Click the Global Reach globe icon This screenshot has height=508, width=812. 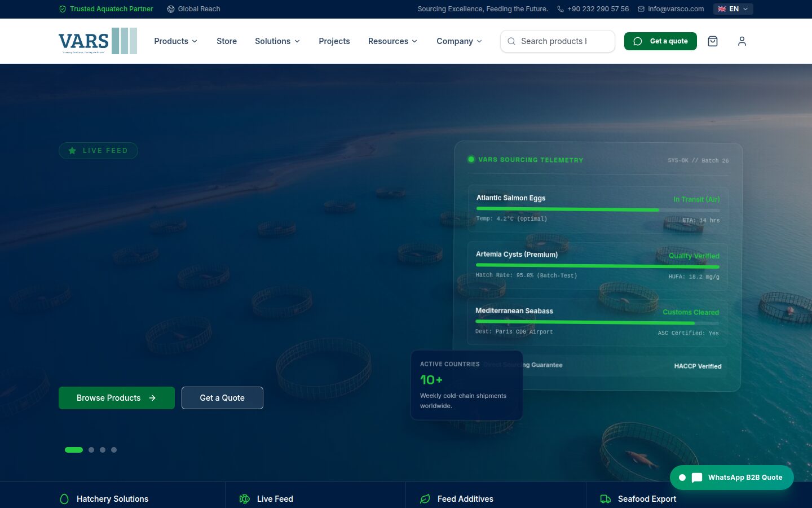(x=171, y=9)
